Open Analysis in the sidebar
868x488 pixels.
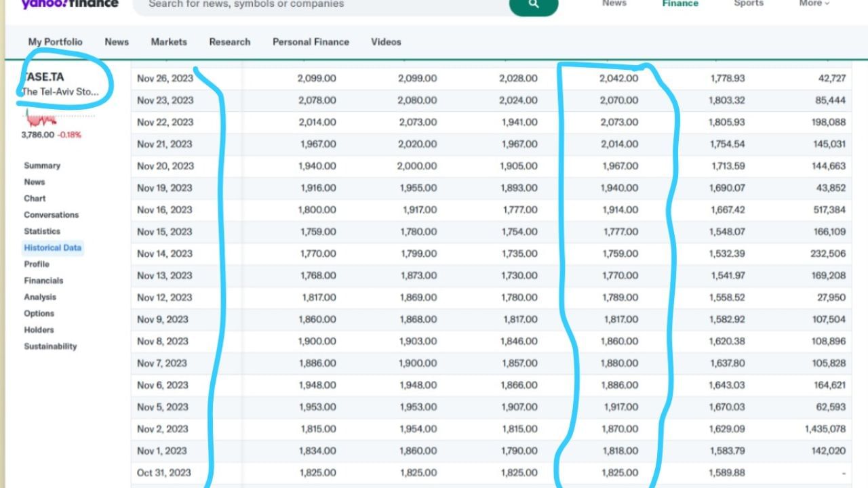(x=40, y=297)
